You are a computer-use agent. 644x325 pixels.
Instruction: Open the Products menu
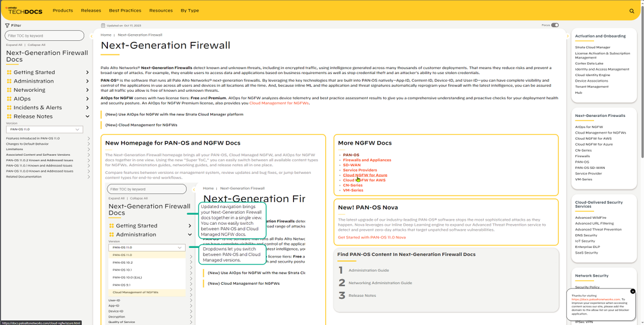tap(63, 10)
